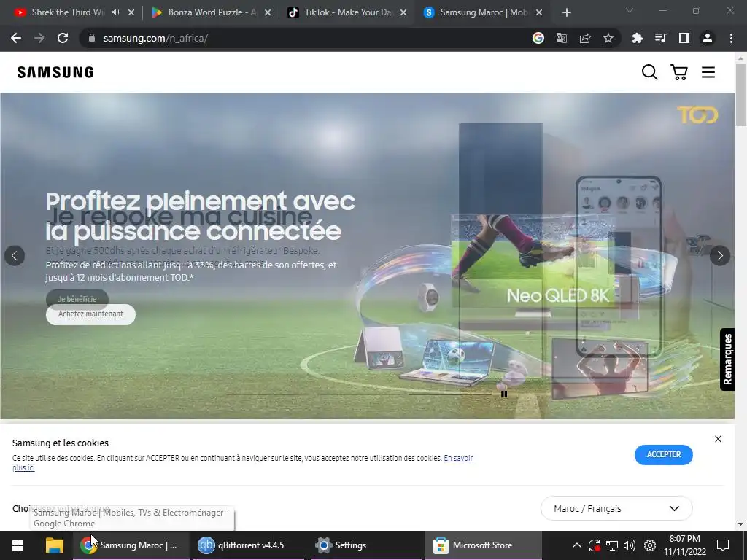
Task: Pause the banner carousel
Action: point(504,394)
